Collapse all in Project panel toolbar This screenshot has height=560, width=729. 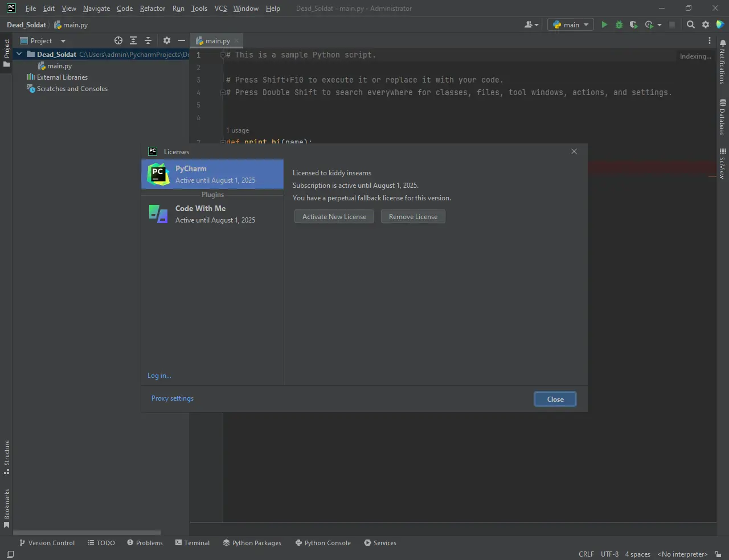pos(148,40)
